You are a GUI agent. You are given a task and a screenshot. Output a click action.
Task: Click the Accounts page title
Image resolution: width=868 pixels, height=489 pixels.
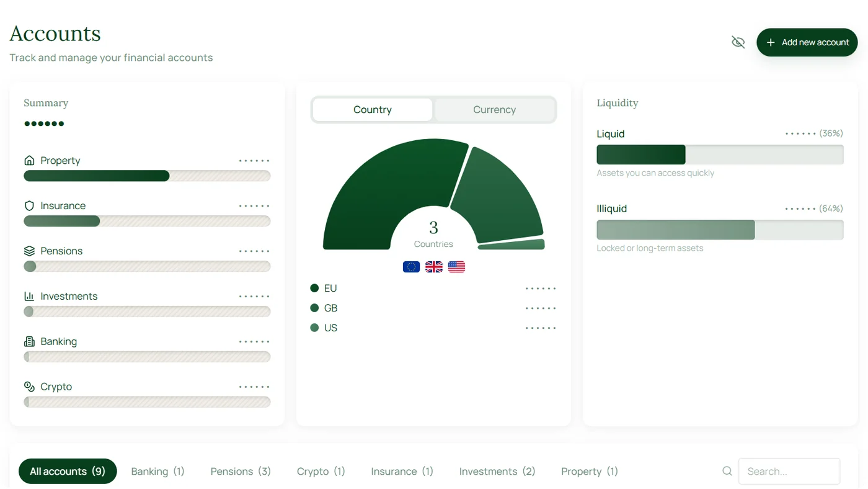click(x=55, y=34)
